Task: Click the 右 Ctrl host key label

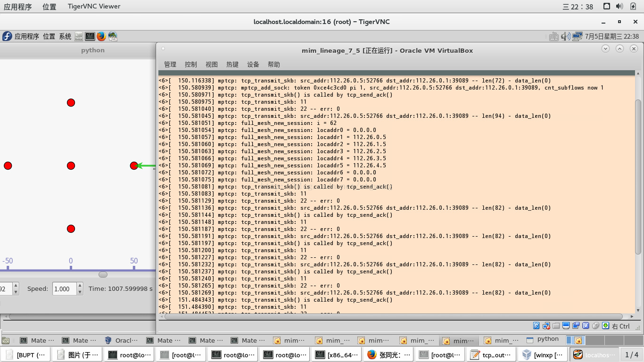Action: 621,326
